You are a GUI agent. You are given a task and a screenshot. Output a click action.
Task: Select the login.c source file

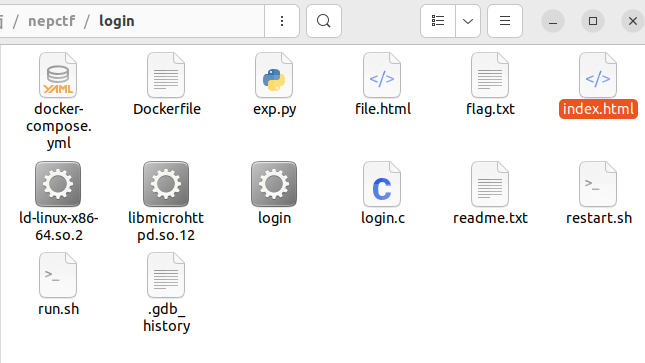[382, 184]
